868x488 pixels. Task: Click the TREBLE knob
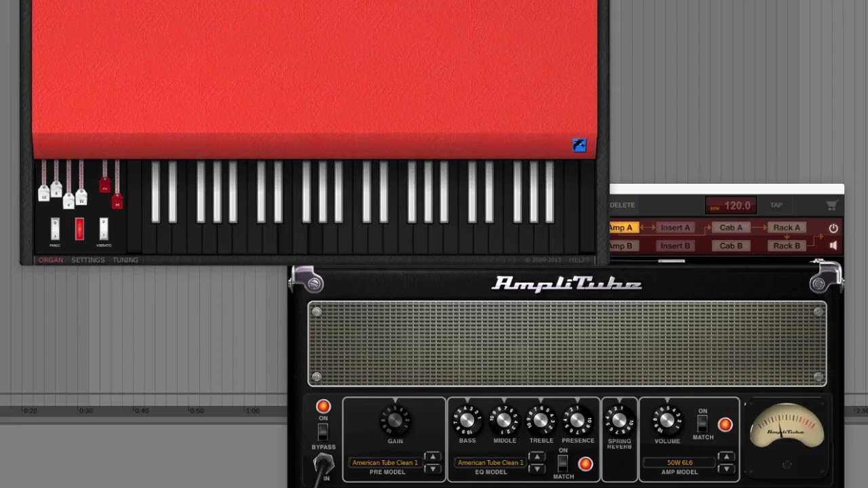click(541, 420)
